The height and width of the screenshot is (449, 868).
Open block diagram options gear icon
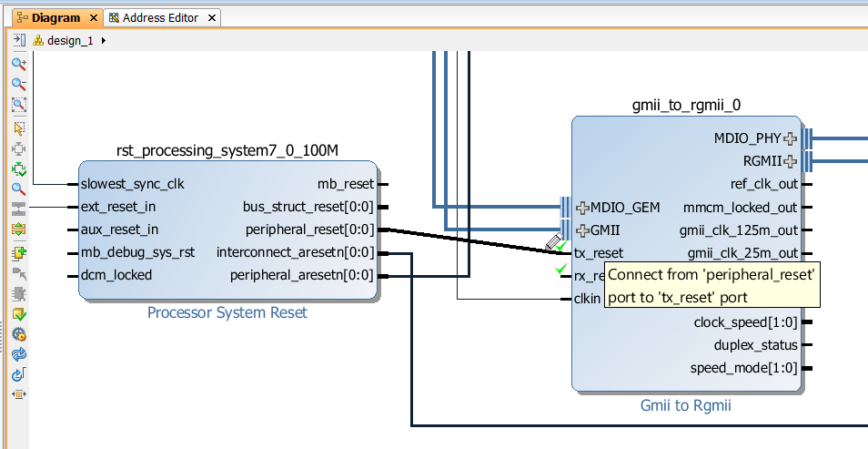[19, 334]
